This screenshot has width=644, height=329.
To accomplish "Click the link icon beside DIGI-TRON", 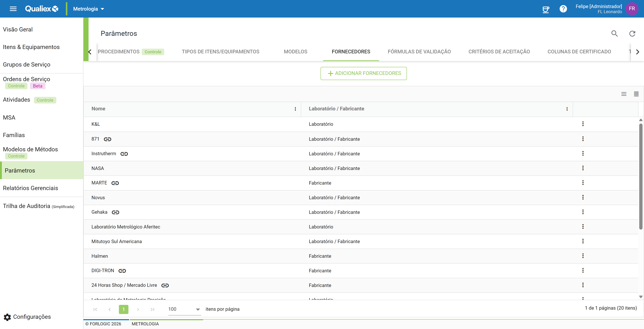I will point(122,271).
